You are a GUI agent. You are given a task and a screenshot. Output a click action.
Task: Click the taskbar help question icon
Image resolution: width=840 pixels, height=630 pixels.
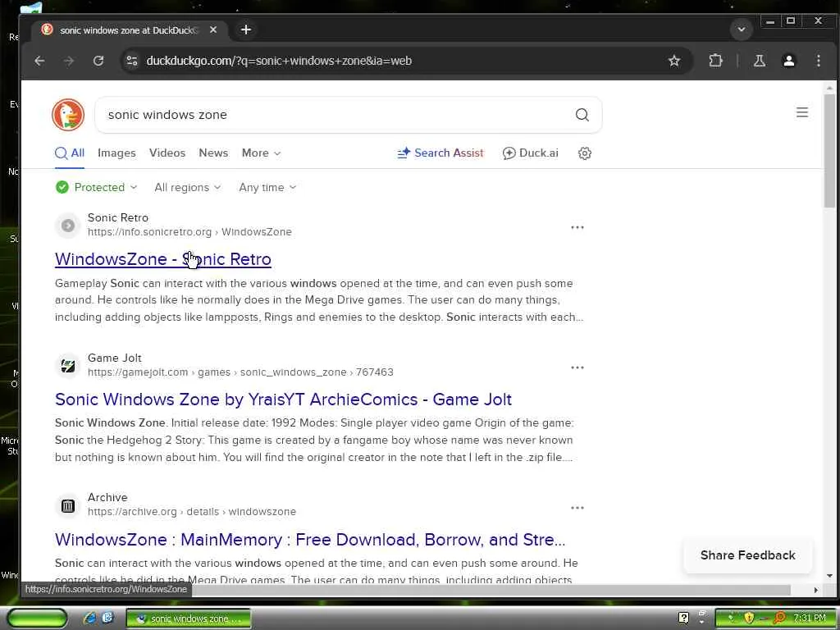(x=683, y=619)
